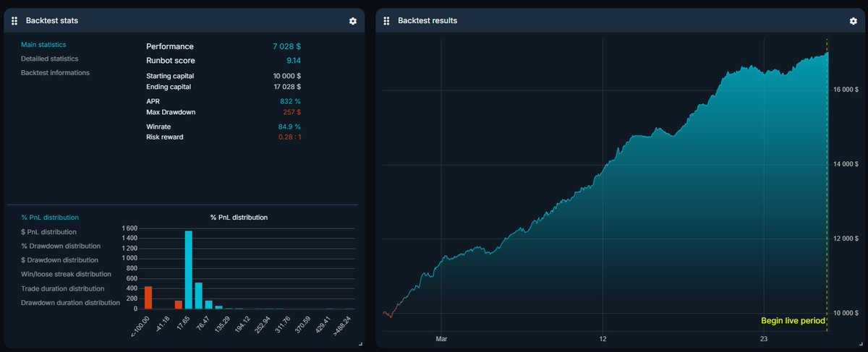
Task: Show the $ Drawdown distribution chart
Action: (x=59, y=259)
